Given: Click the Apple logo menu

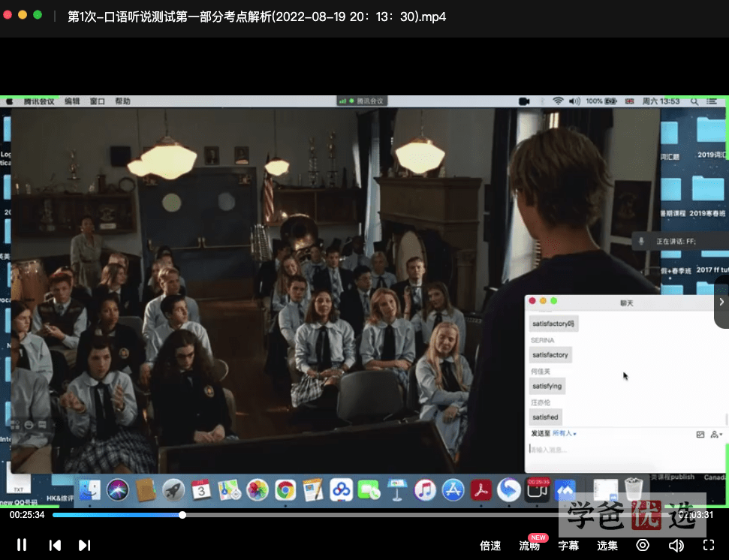Looking at the screenshot, I should (x=9, y=101).
